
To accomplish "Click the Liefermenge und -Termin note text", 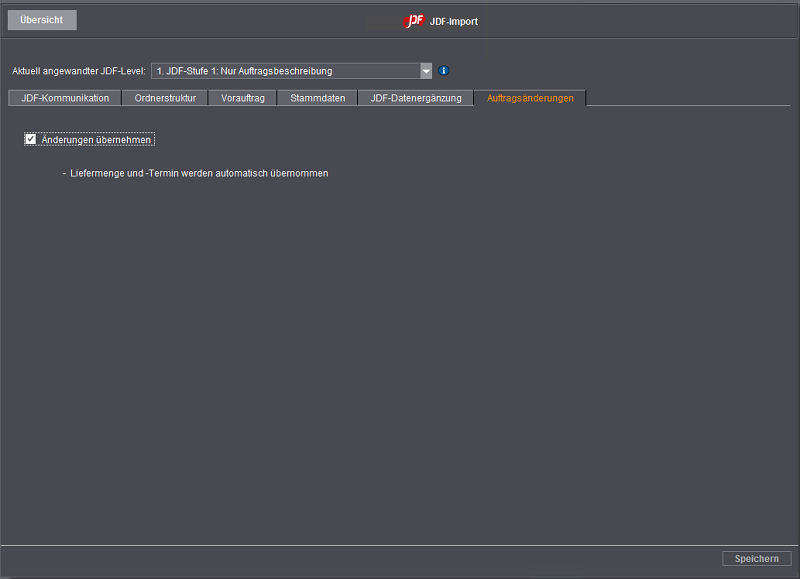I will click(x=197, y=173).
